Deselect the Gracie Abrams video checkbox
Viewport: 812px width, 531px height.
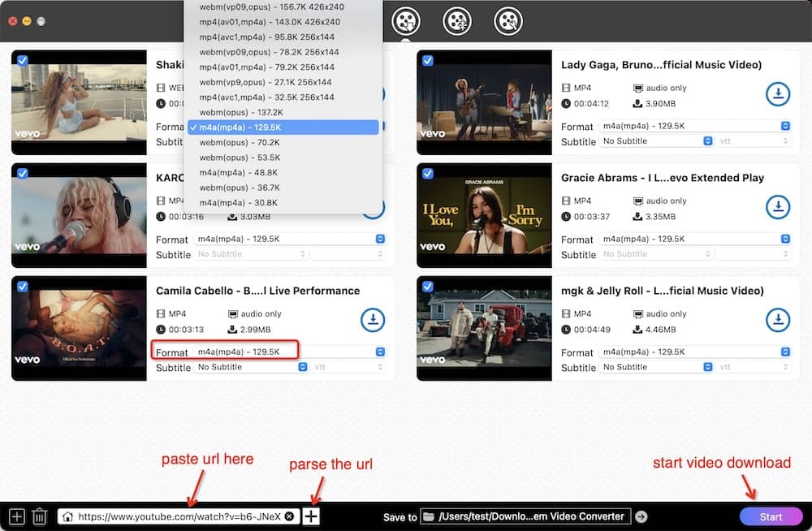428,173
